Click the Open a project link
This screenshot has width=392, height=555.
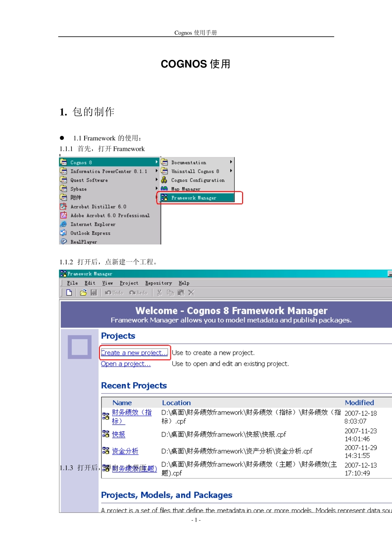126,364
